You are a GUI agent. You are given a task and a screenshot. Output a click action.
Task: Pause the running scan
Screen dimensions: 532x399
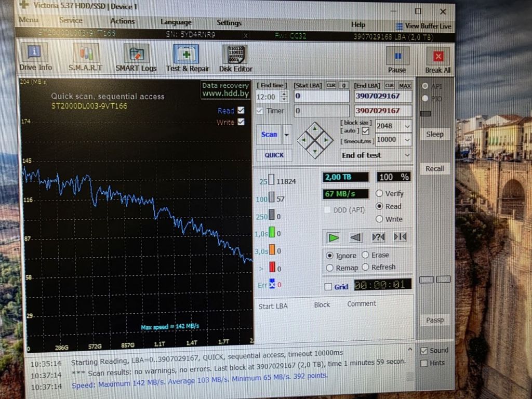point(397,60)
